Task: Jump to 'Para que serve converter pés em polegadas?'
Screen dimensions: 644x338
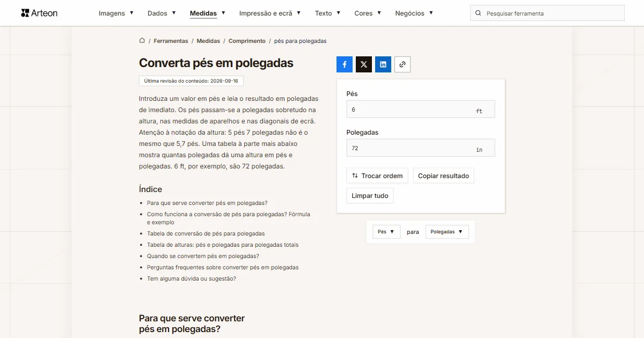Action: click(207, 203)
